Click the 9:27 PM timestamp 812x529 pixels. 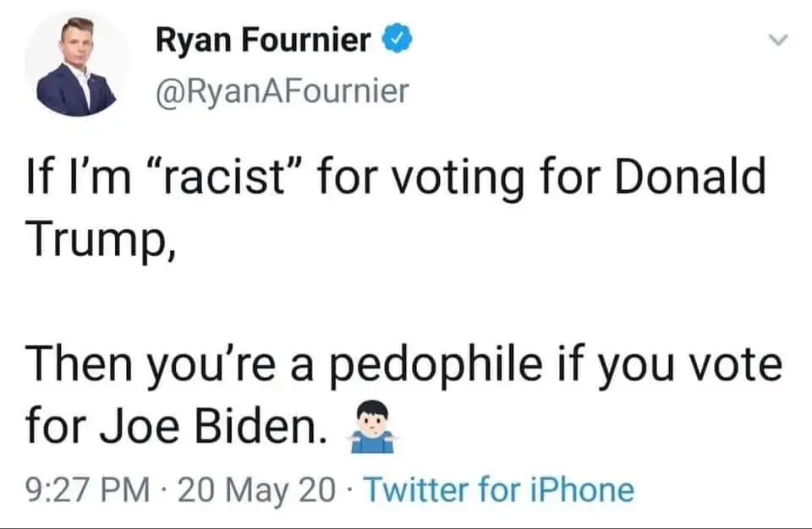click(x=85, y=489)
